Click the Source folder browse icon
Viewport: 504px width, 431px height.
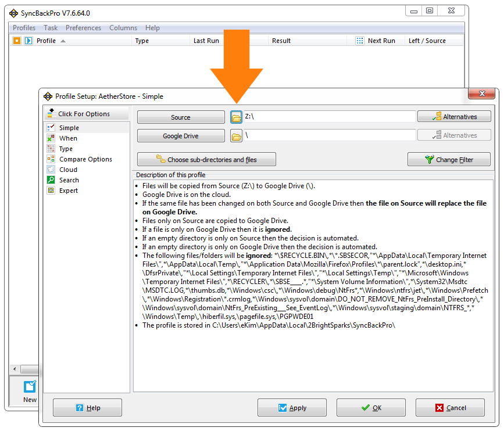[x=236, y=117]
